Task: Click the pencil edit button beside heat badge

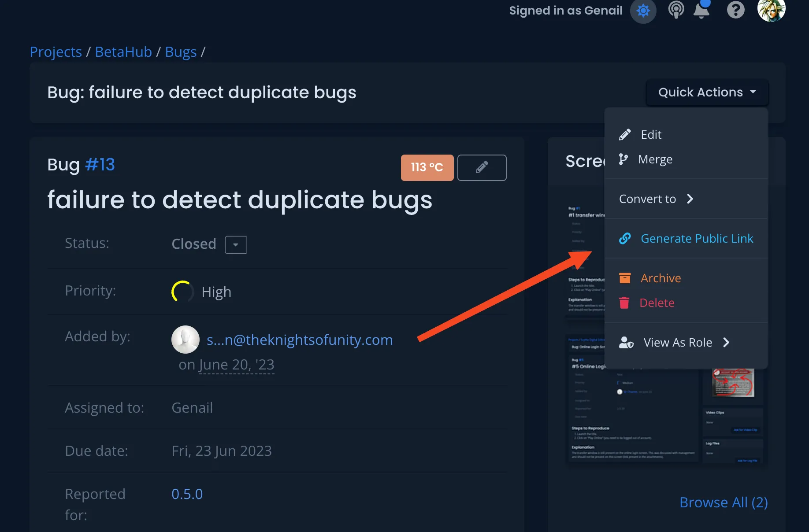Action: (482, 167)
